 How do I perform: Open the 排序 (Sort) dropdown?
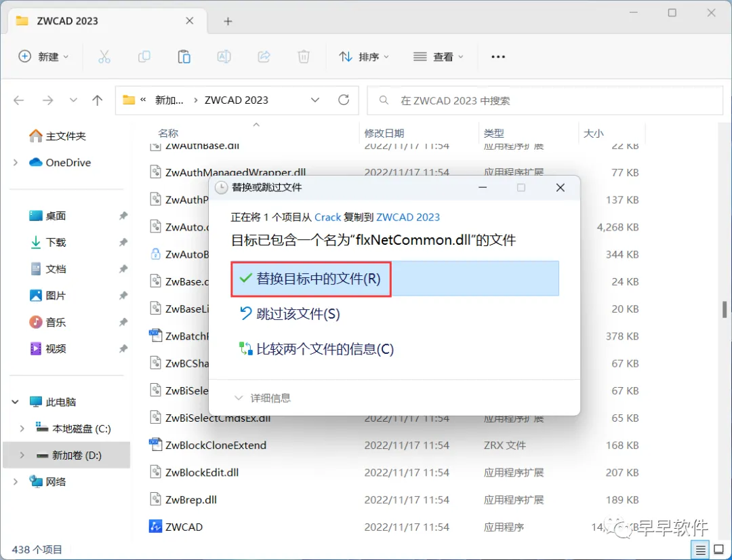click(364, 56)
